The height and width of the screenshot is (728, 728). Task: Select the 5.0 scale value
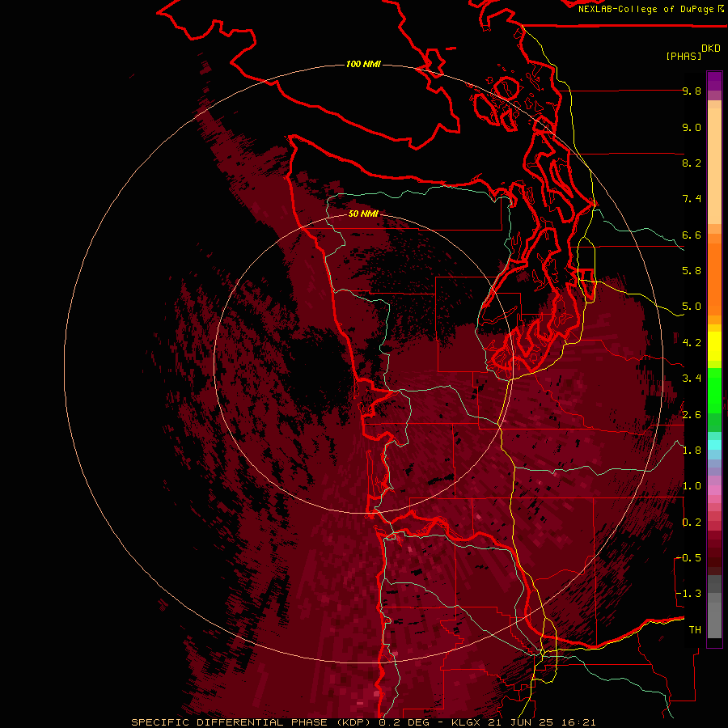coord(692,307)
